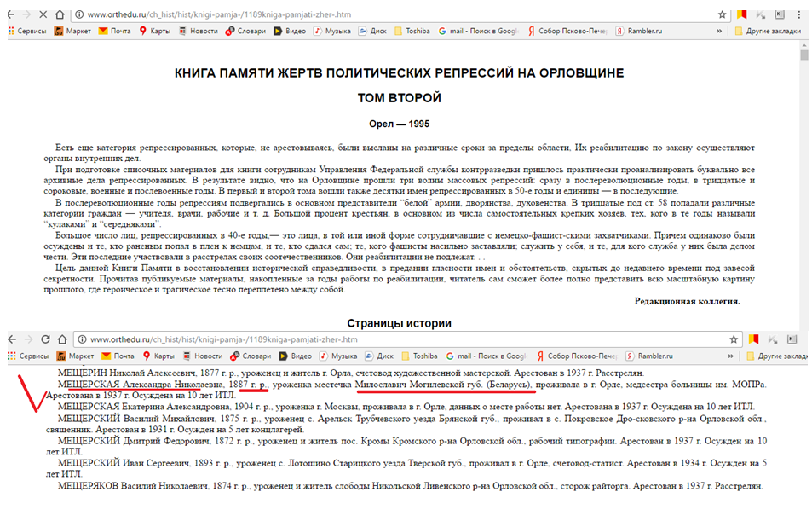812x521 pixels.
Task: Open Rambler.ru bookmark in lower bookmarks bar
Action: (x=649, y=356)
